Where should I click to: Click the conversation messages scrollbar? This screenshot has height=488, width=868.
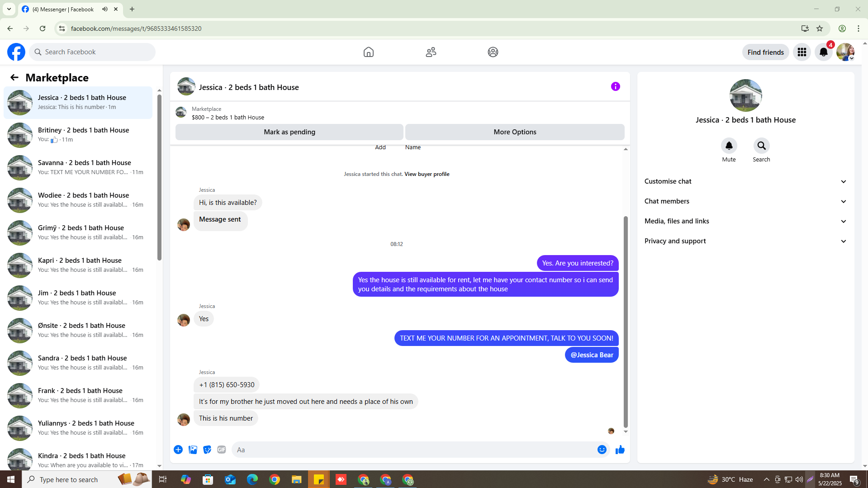click(x=626, y=322)
